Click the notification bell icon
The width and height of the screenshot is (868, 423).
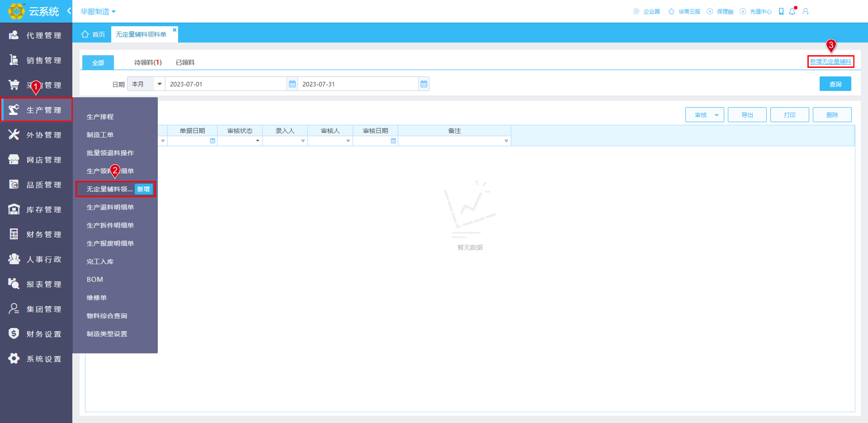(x=792, y=11)
